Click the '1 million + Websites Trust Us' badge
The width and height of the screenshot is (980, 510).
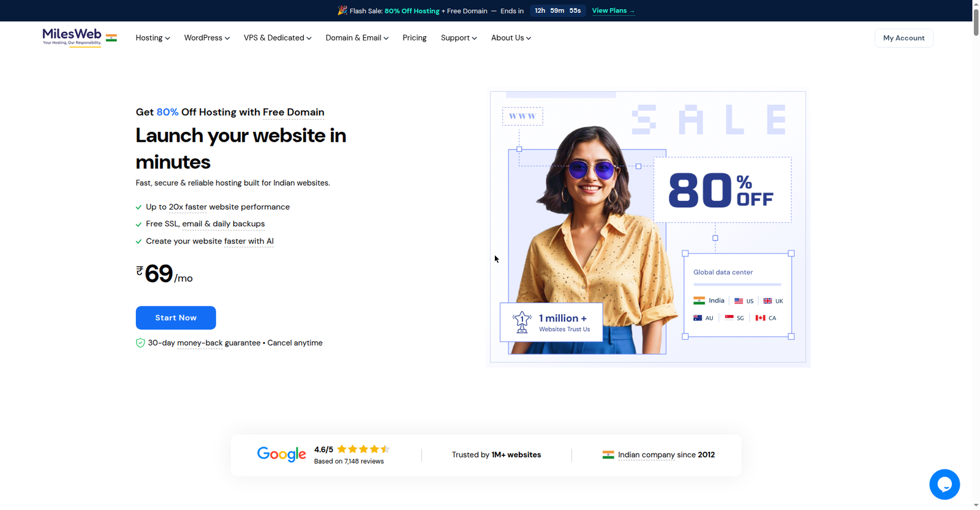(551, 322)
